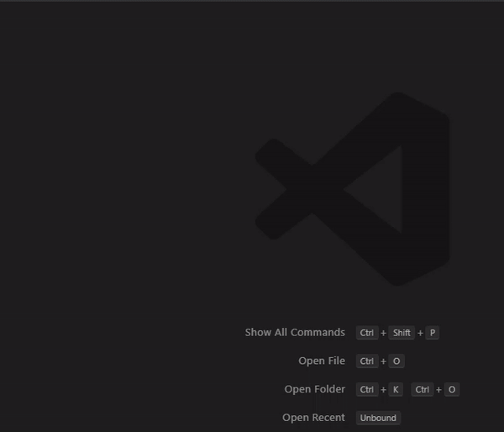Viewport: 504px width, 432px height.
Task: Click the Show All Commands label
Action: [x=295, y=332]
